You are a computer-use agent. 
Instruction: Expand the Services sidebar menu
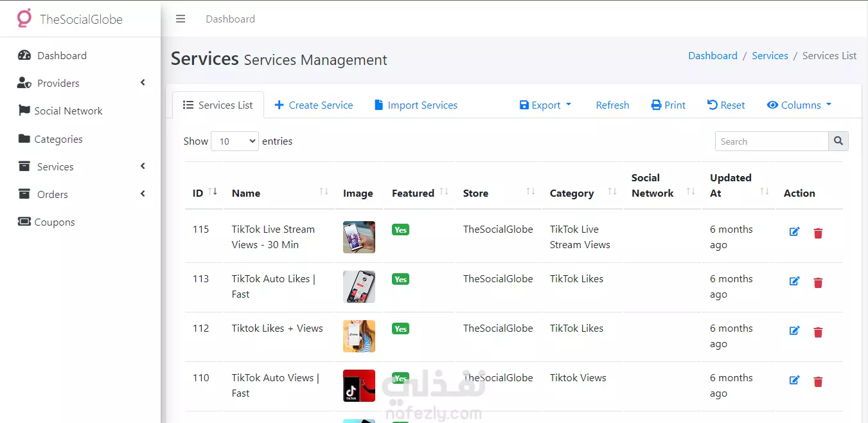click(80, 166)
